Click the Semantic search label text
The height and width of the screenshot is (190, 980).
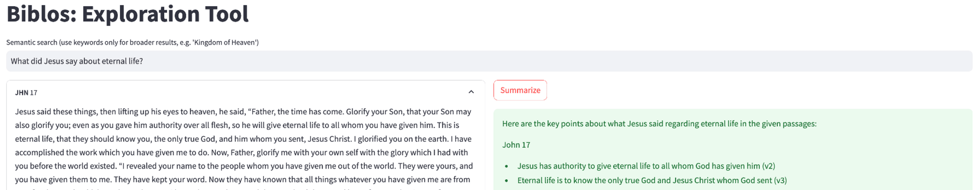[132, 42]
